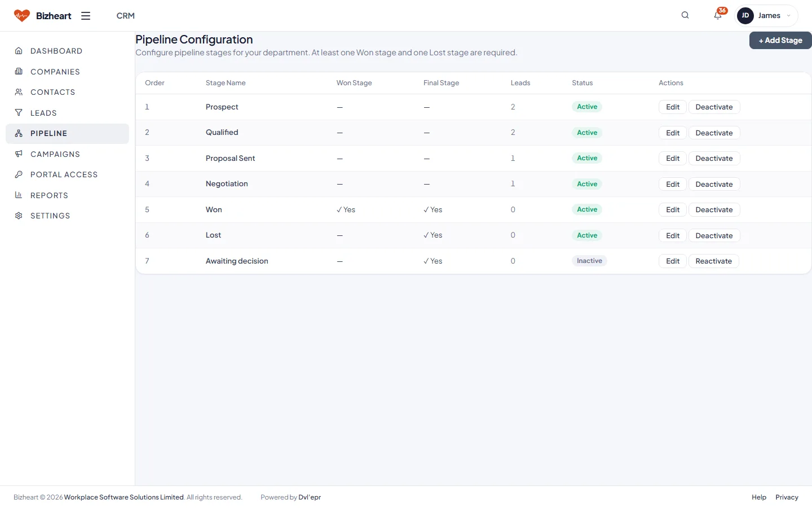Edit the Proposal Sent stage
The width and height of the screenshot is (812, 508).
pos(673,159)
